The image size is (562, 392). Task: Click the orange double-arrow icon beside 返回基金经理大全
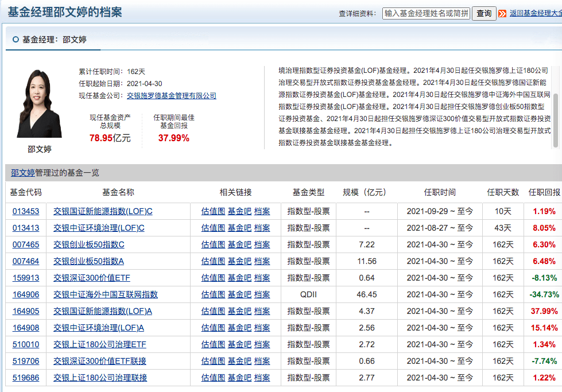(502, 14)
